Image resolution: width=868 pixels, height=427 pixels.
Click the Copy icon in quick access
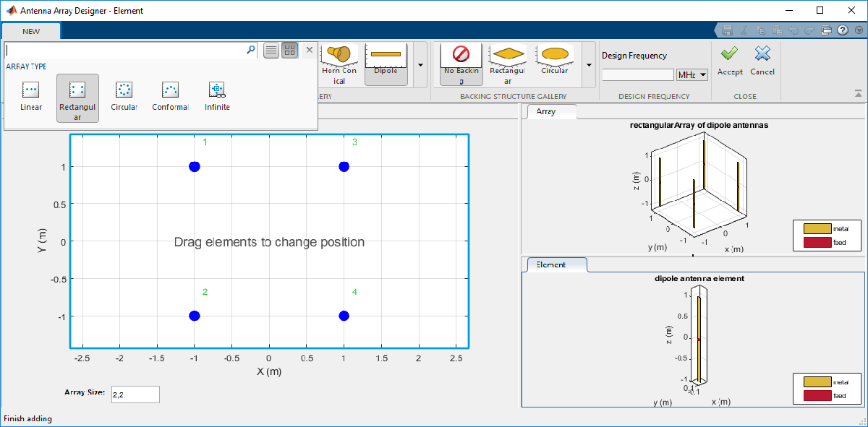(761, 31)
